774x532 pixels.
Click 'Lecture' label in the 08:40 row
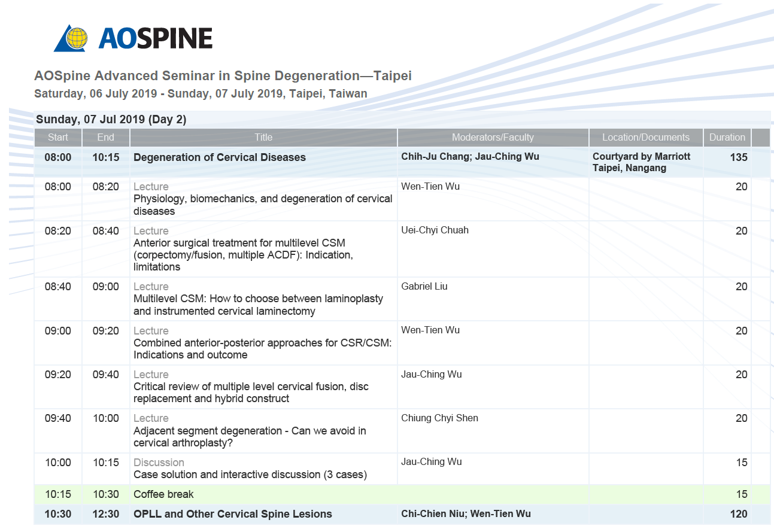click(151, 287)
